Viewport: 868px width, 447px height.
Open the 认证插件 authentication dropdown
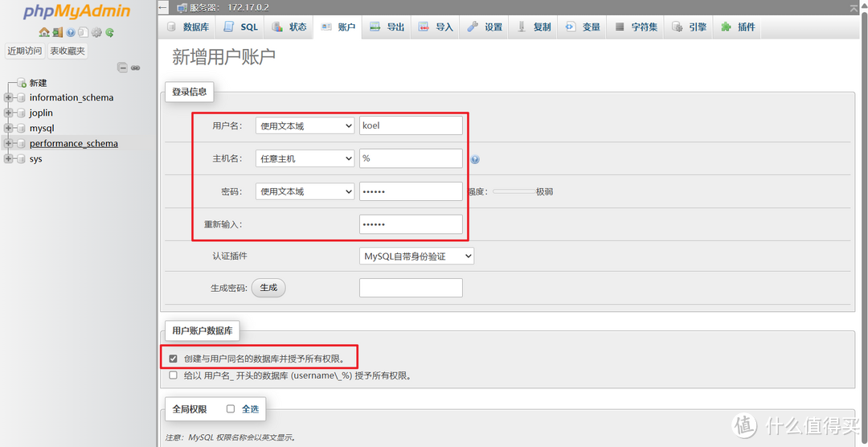click(x=416, y=256)
